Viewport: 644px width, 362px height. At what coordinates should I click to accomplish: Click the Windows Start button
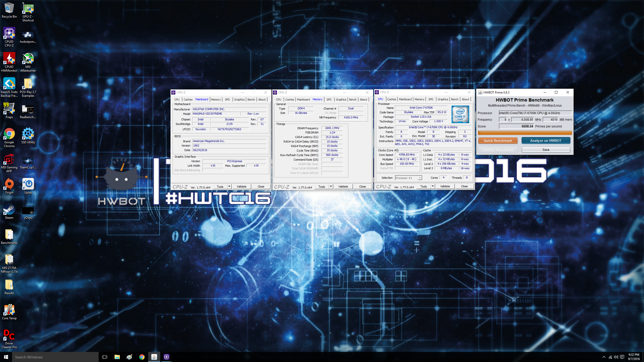[x=6, y=357]
